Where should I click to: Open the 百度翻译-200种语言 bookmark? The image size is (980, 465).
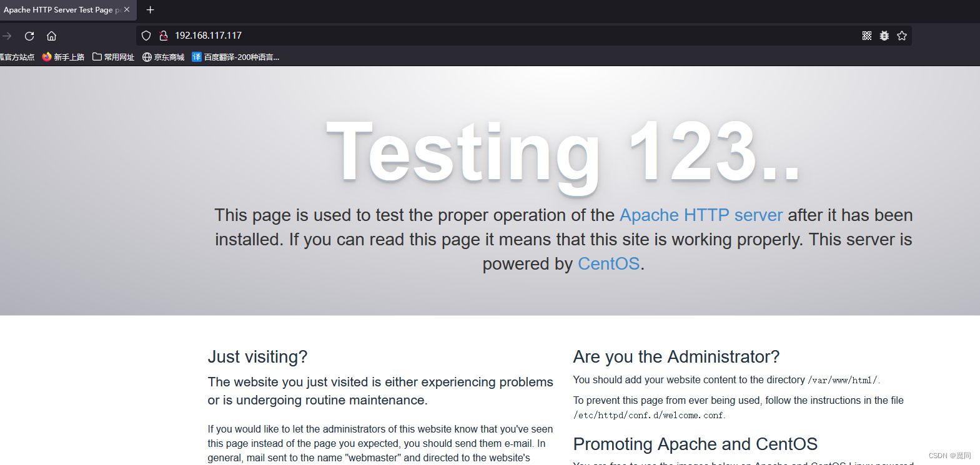click(235, 57)
